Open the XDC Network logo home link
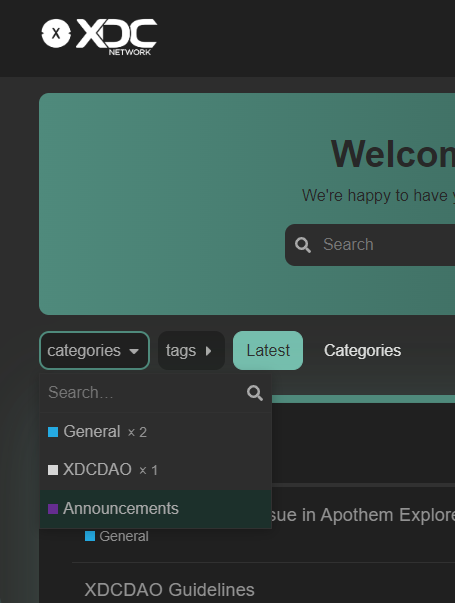455x603 pixels. coord(99,36)
